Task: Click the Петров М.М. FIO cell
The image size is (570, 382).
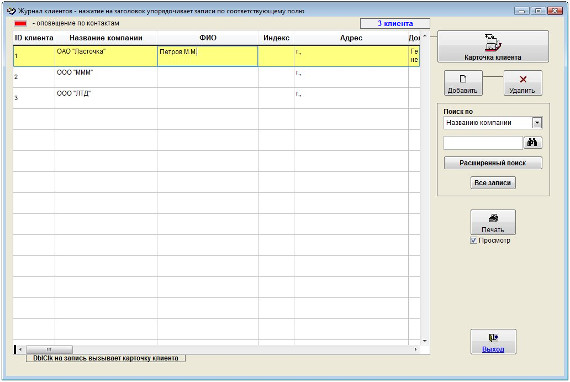Action: click(208, 56)
